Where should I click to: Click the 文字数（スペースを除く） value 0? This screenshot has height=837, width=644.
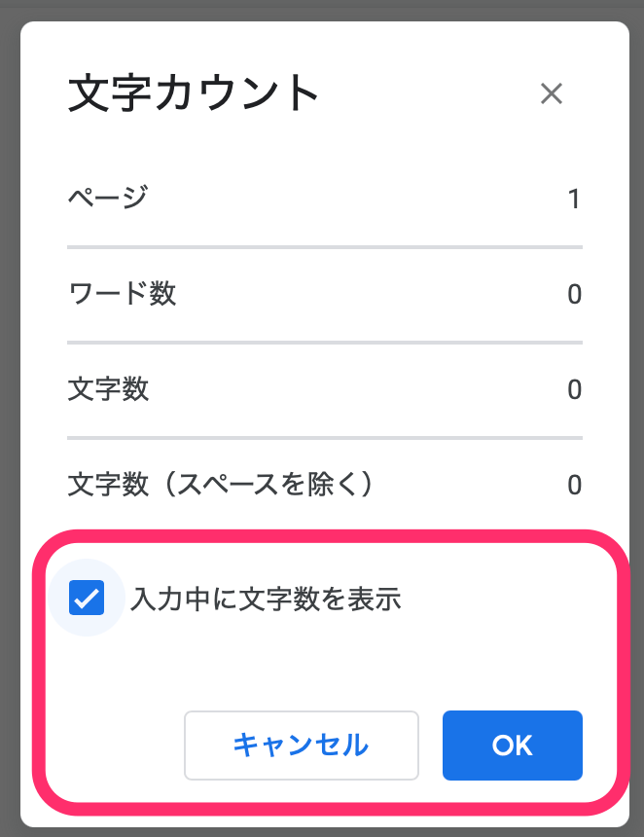coord(574,485)
